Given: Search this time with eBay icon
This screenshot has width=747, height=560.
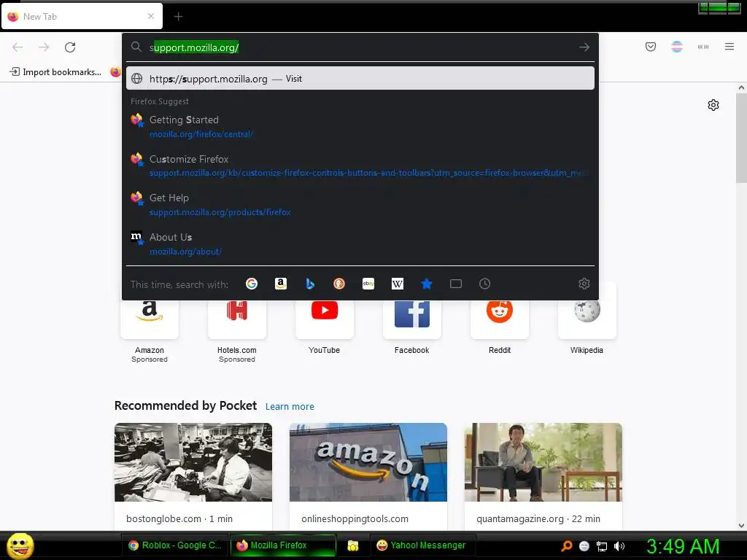Looking at the screenshot, I should 368,284.
